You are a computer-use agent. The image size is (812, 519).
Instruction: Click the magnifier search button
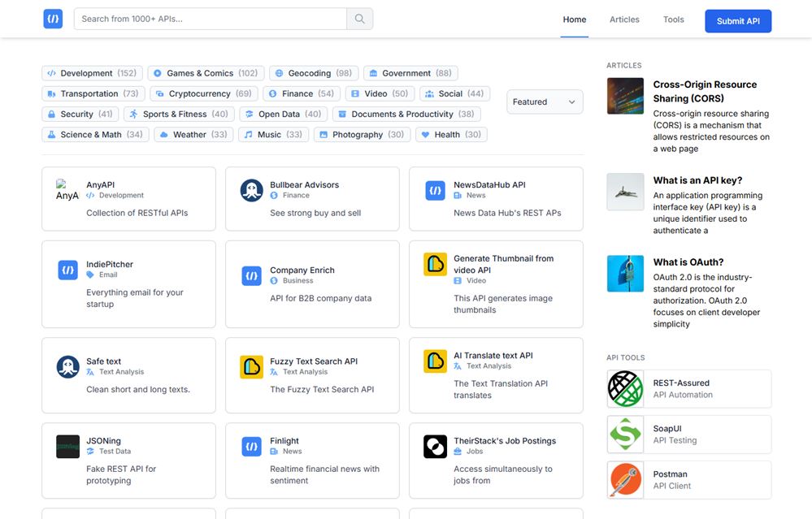coord(359,19)
